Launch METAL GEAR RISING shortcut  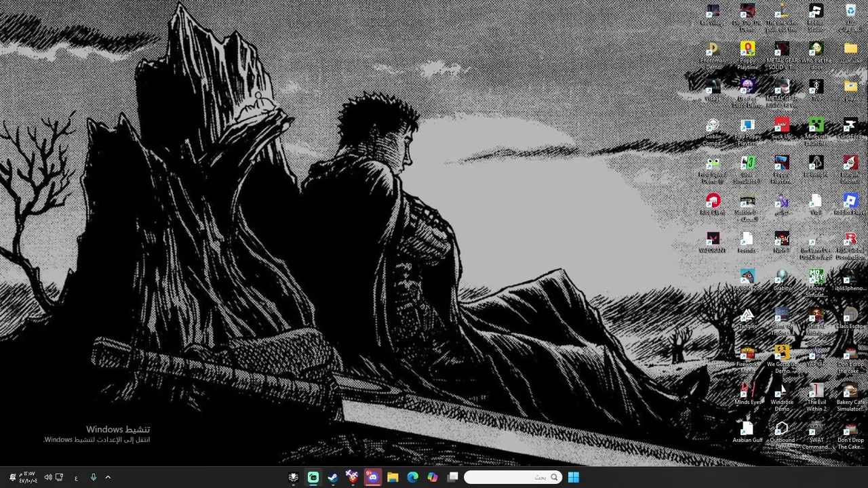coord(782,94)
